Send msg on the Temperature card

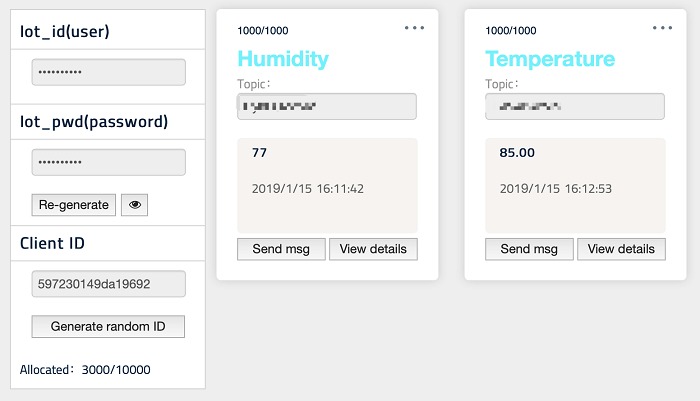tap(529, 249)
